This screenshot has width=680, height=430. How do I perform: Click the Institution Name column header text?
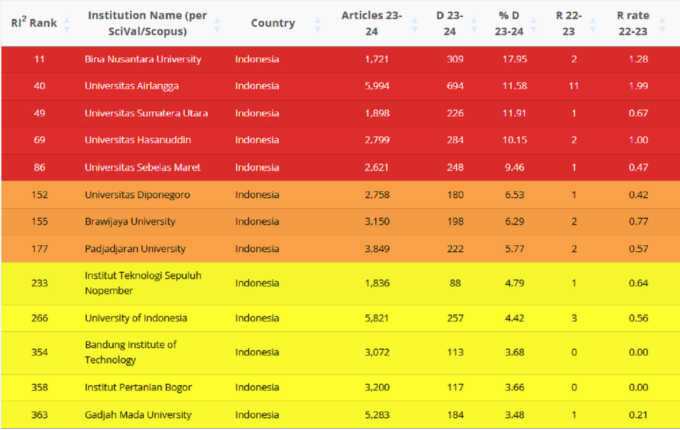pos(147,23)
